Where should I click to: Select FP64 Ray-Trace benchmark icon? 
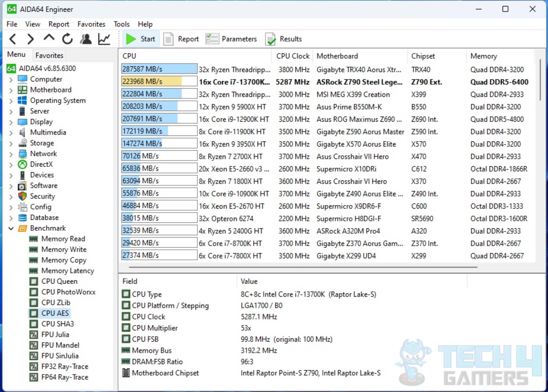[x=33, y=377]
